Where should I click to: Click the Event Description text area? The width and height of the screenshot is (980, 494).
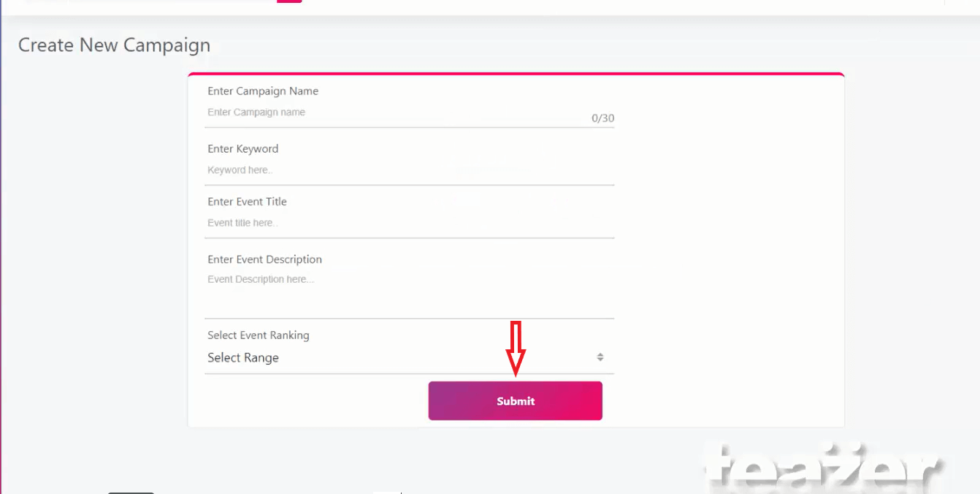click(409, 294)
